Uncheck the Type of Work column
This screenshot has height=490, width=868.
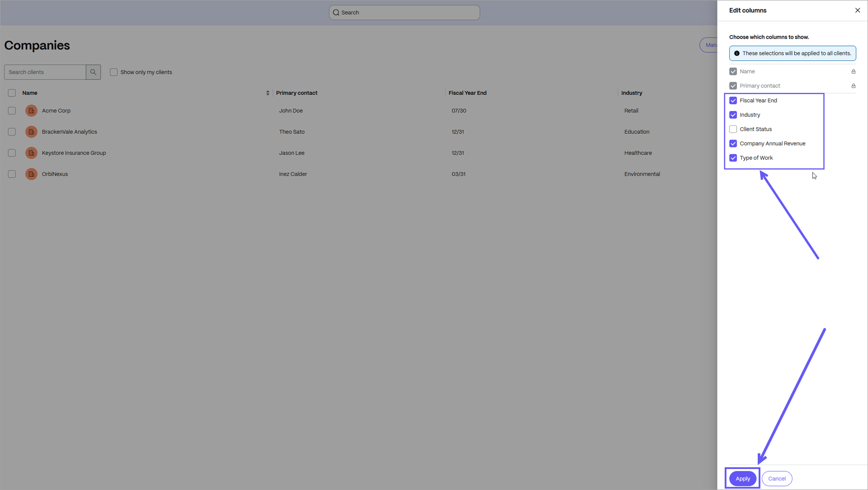733,158
